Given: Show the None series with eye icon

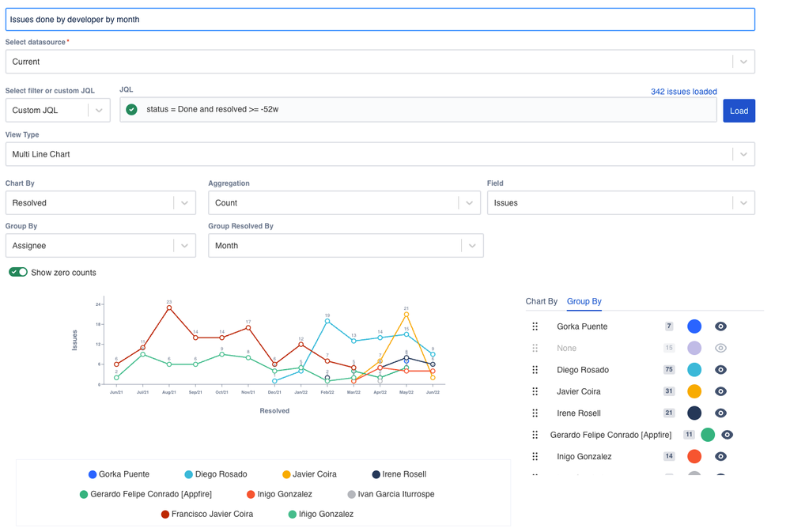Looking at the screenshot, I should [720, 348].
